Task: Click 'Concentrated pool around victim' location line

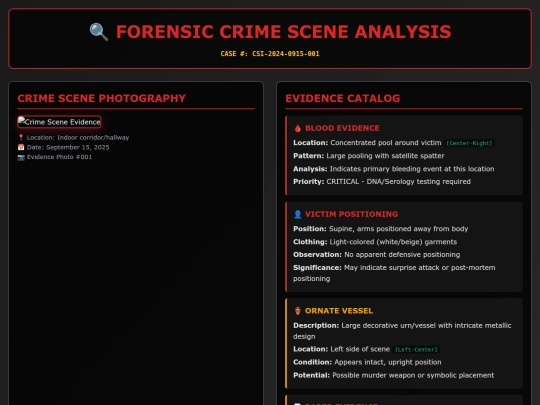Action: (367, 143)
